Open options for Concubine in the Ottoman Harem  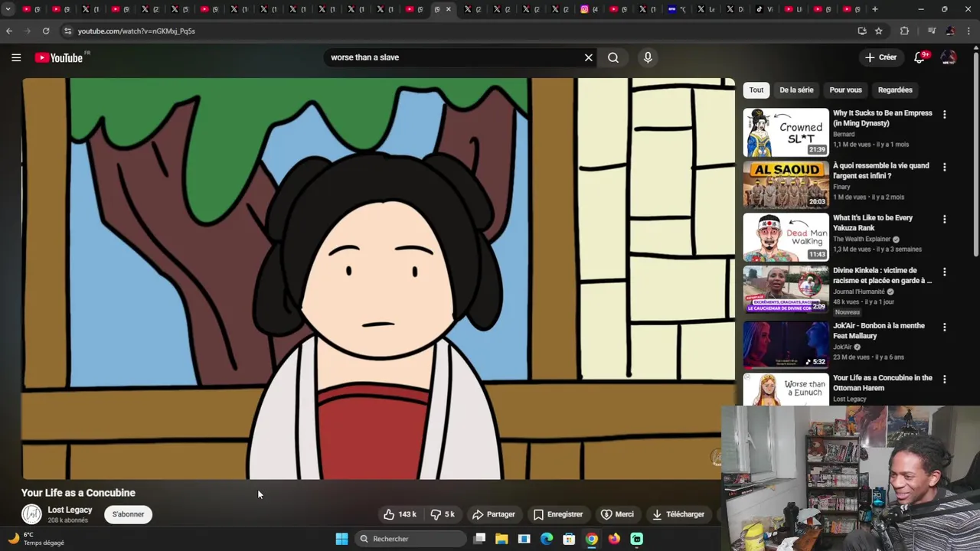(x=944, y=380)
